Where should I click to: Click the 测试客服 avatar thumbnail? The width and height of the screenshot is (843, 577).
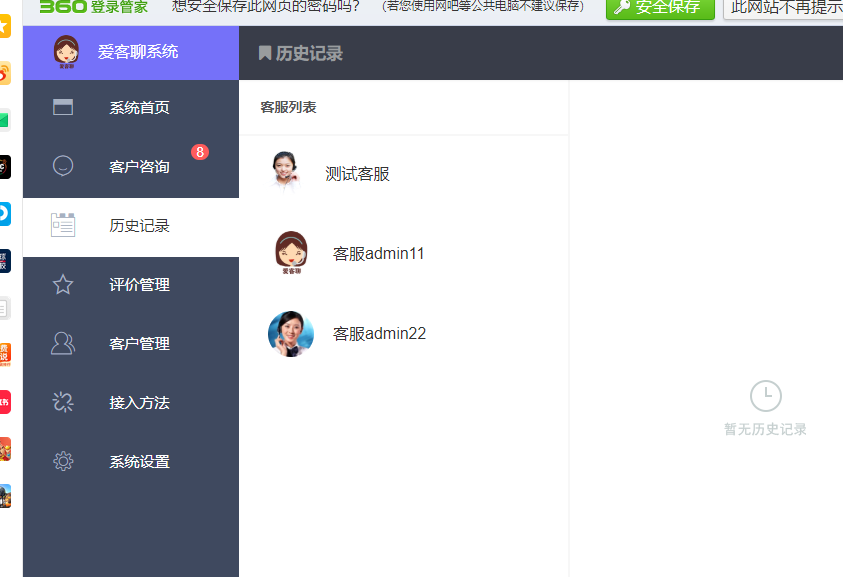[285, 173]
